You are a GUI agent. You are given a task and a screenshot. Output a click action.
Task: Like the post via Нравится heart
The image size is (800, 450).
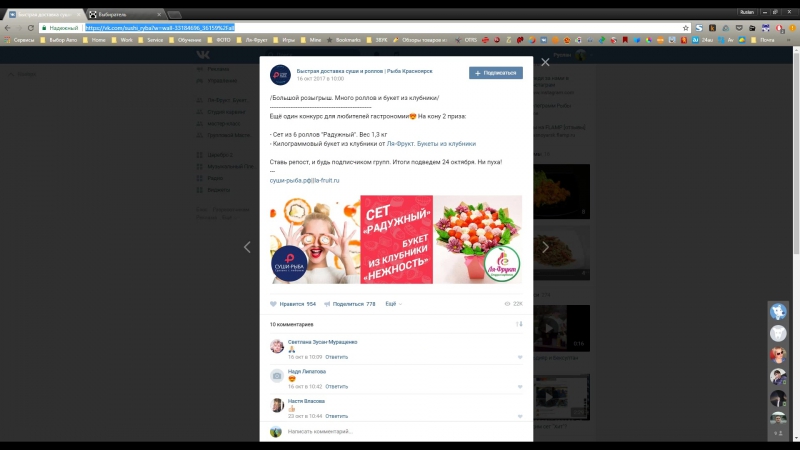(x=293, y=304)
